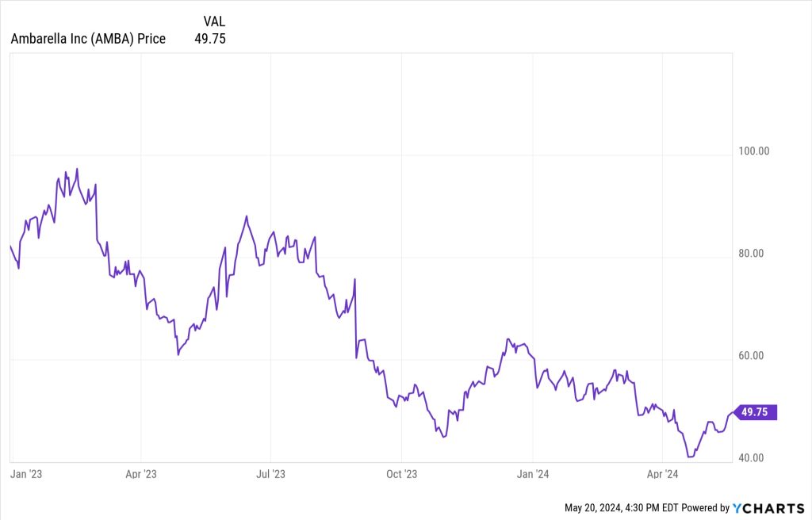The height and width of the screenshot is (520, 812).
Task: Select the Oct '23 date label
Action: click(401, 474)
